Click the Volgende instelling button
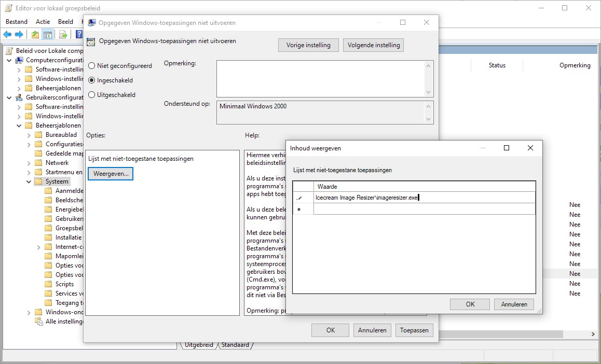601x364 pixels. pos(374,45)
